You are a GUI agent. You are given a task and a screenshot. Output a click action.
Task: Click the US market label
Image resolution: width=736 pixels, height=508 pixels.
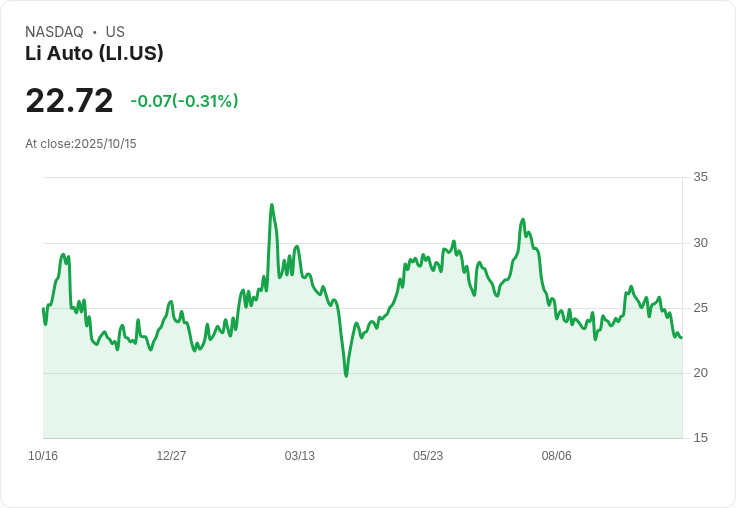pyautogui.click(x=115, y=32)
